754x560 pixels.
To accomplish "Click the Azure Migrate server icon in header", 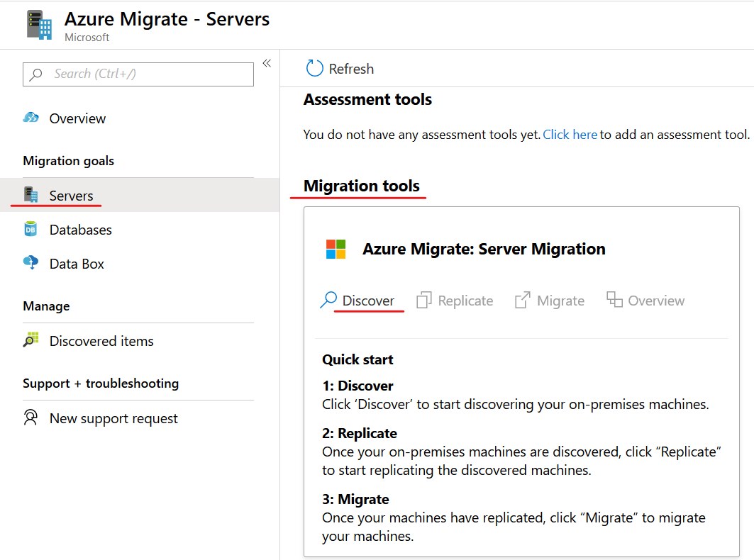I will coord(39,25).
